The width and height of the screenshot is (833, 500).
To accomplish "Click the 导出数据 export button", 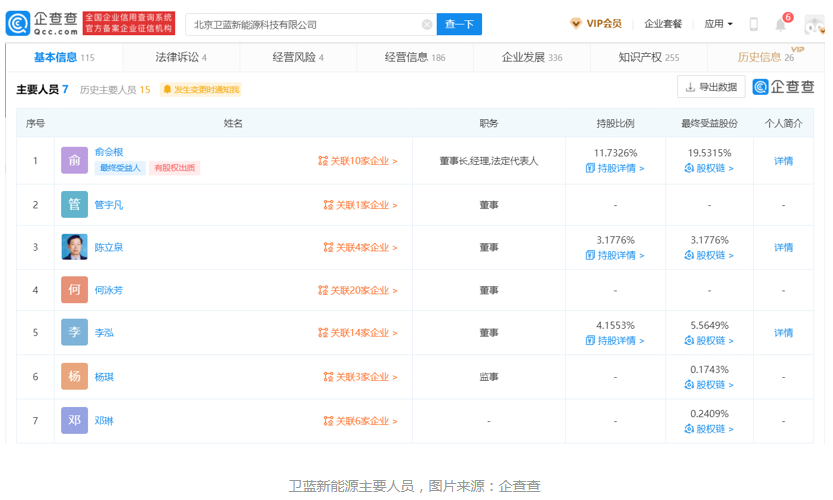I will (711, 87).
